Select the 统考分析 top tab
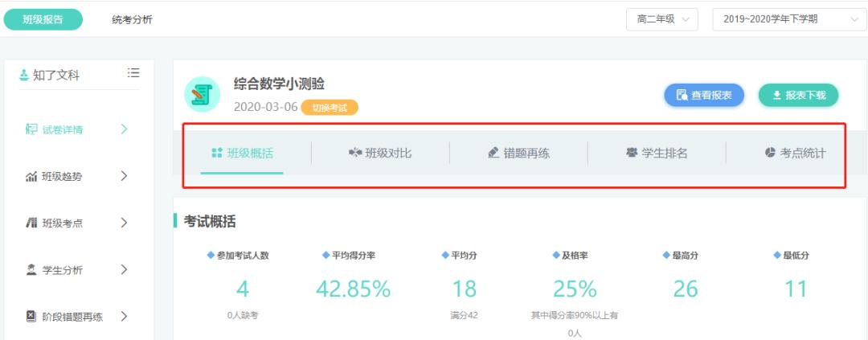This screenshot has height=340, width=868. (x=132, y=19)
